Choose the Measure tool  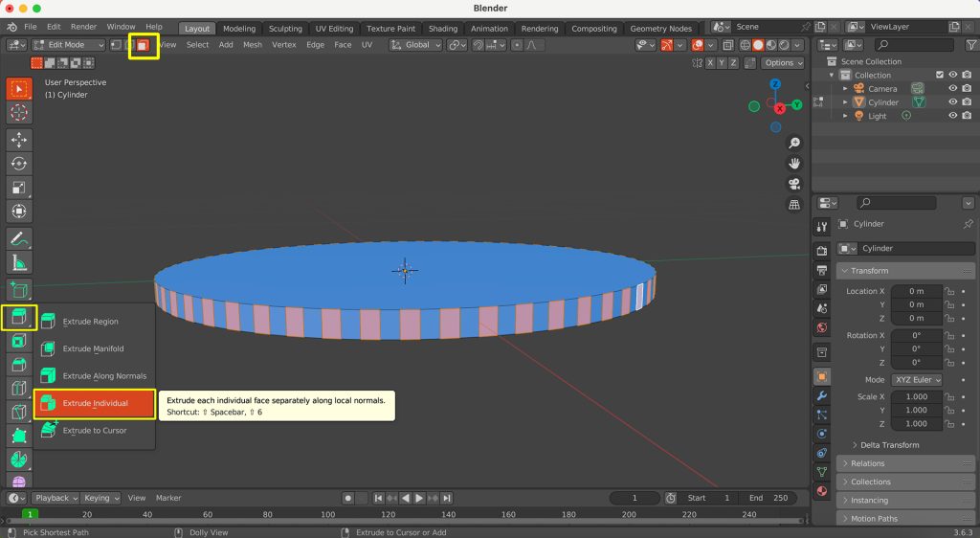click(19, 263)
